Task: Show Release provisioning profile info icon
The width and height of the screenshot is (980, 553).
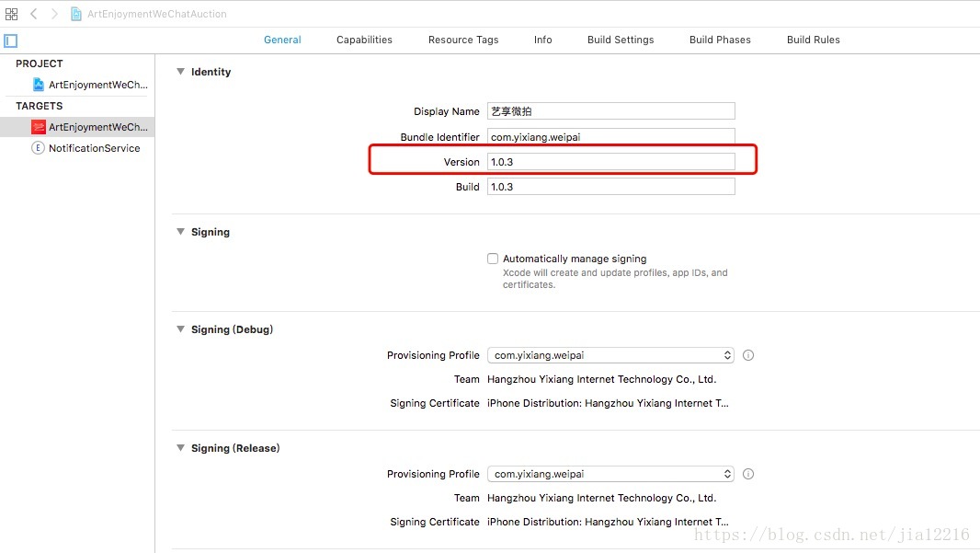Action: tap(748, 474)
